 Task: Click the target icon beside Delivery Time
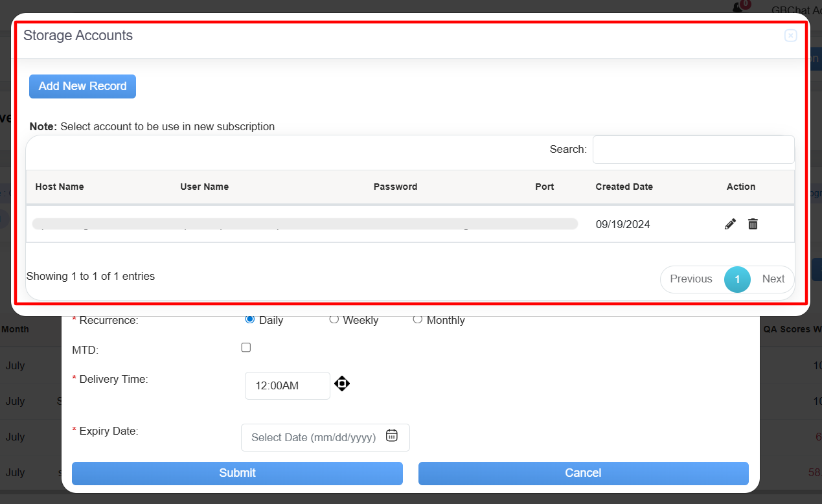[x=342, y=384]
